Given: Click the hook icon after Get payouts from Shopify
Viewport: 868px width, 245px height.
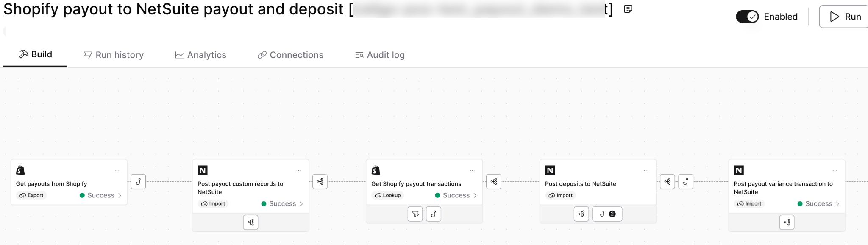Looking at the screenshot, I should coord(138,181).
